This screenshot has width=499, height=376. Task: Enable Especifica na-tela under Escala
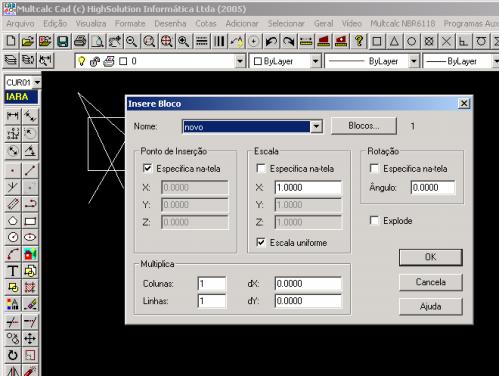pyautogui.click(x=261, y=168)
